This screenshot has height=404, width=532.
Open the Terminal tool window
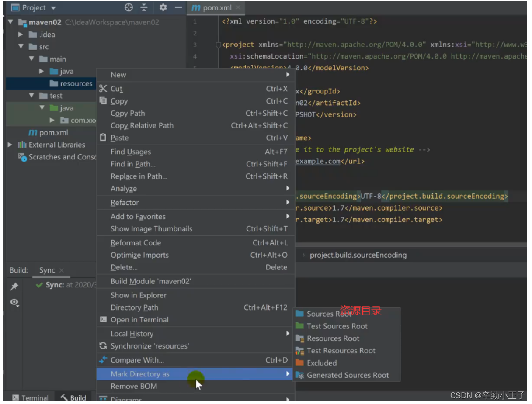click(31, 397)
